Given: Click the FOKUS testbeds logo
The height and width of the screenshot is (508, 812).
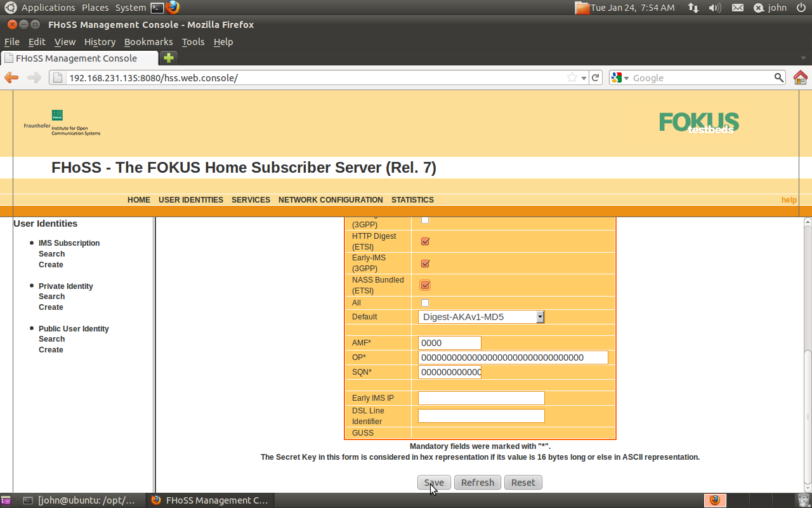Looking at the screenshot, I should [699, 123].
